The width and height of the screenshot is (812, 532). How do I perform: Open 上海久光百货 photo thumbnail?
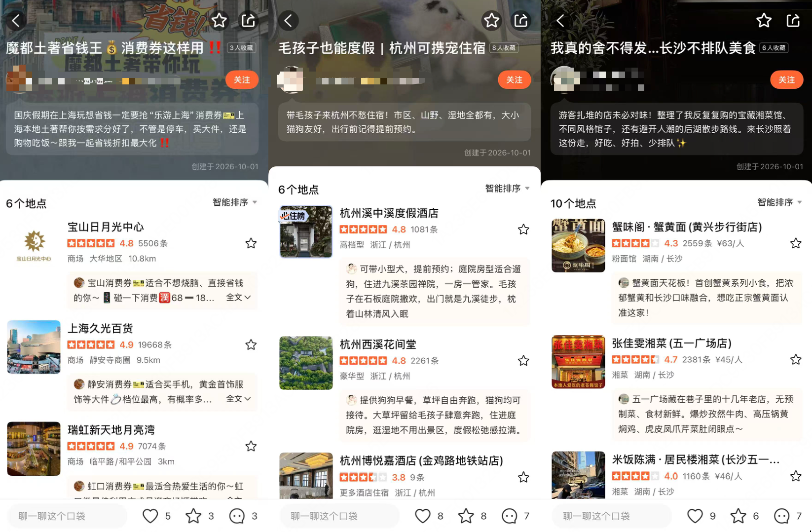click(34, 347)
